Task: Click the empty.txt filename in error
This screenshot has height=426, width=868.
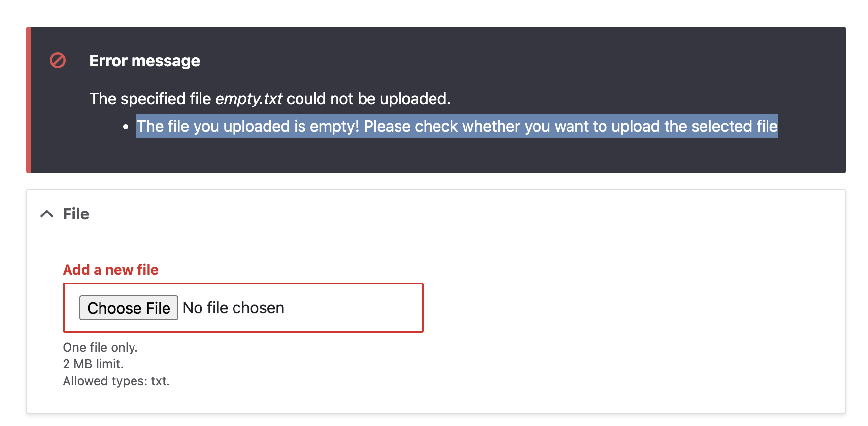Action: (x=249, y=99)
